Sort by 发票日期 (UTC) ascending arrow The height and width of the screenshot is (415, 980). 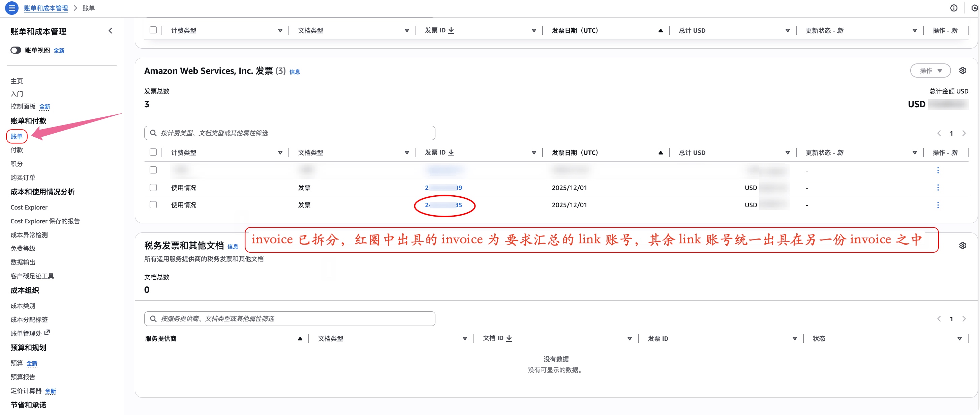point(661,153)
